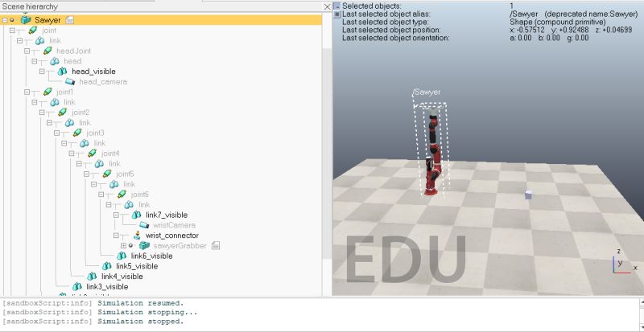Collapse the joint3 node
The image size is (644, 332).
(x=56, y=133)
